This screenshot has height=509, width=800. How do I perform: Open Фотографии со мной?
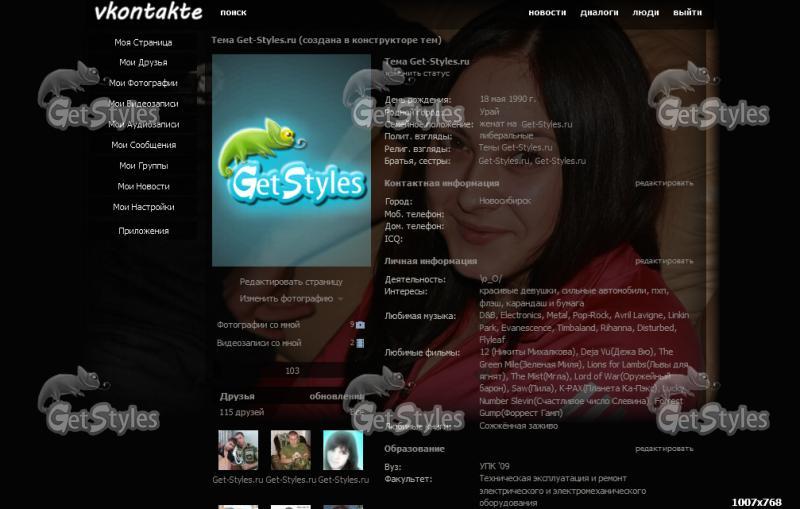(x=258, y=324)
